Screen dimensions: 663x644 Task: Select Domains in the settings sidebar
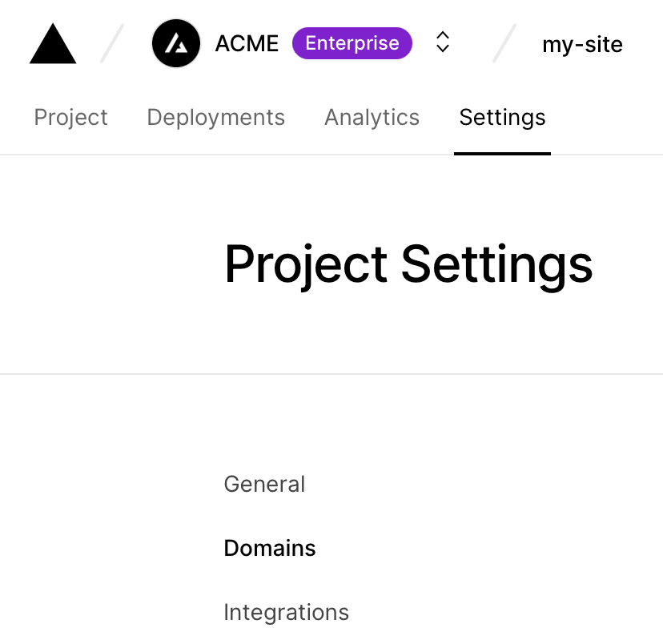coord(269,548)
